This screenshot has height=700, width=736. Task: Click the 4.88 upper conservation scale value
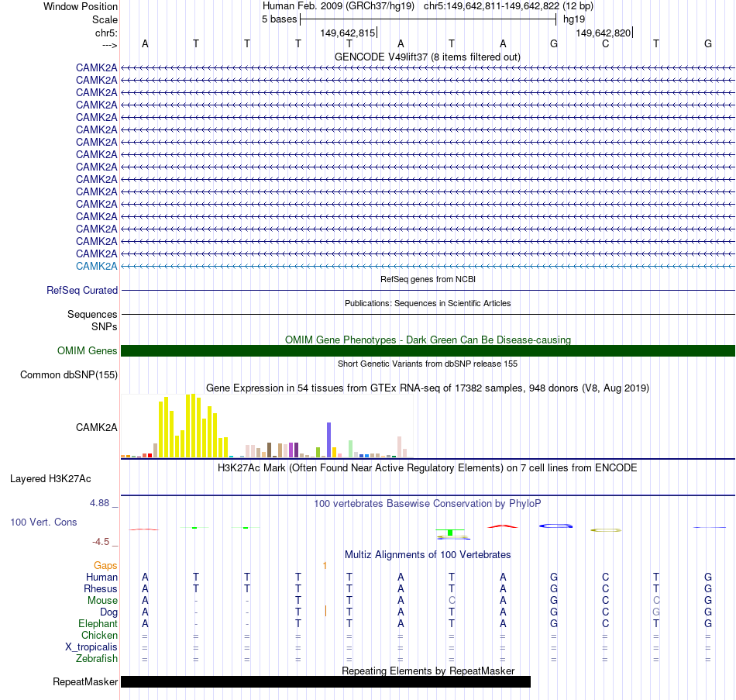[x=99, y=503]
